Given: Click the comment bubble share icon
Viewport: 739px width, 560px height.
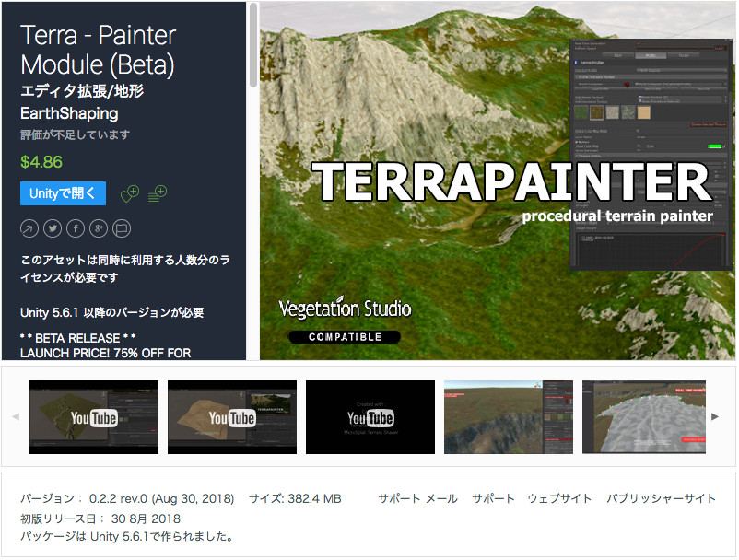Looking at the screenshot, I should click(122, 229).
